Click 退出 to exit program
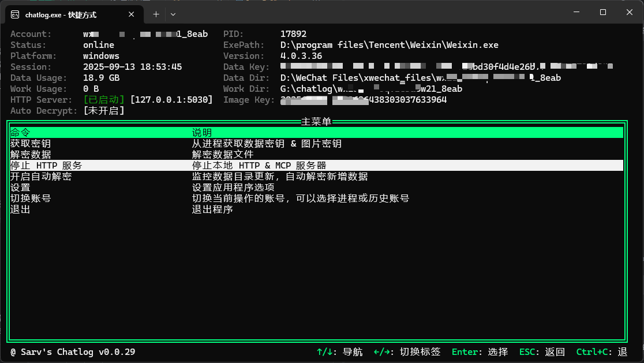 [x=20, y=209]
